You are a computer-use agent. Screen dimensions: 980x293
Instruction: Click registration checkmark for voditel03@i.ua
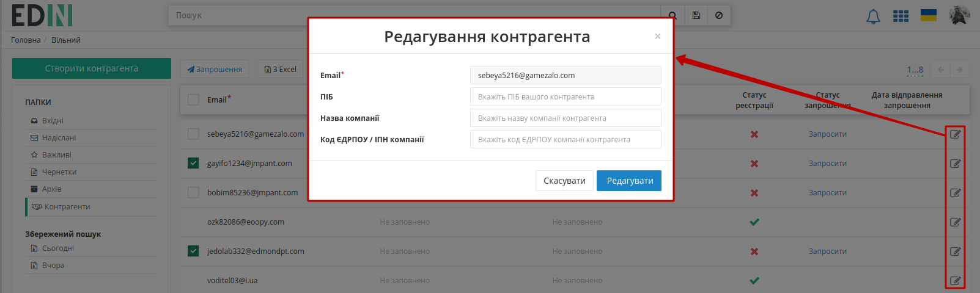(754, 281)
